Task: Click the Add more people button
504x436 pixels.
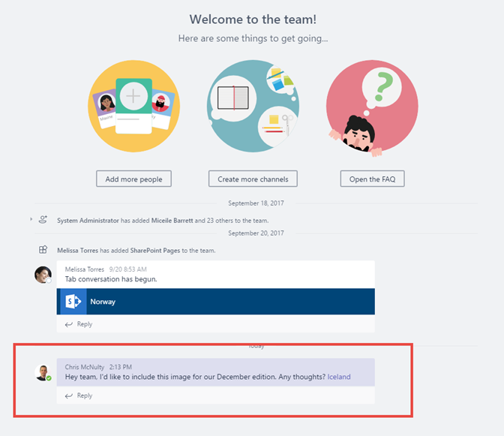Action: [x=133, y=179]
